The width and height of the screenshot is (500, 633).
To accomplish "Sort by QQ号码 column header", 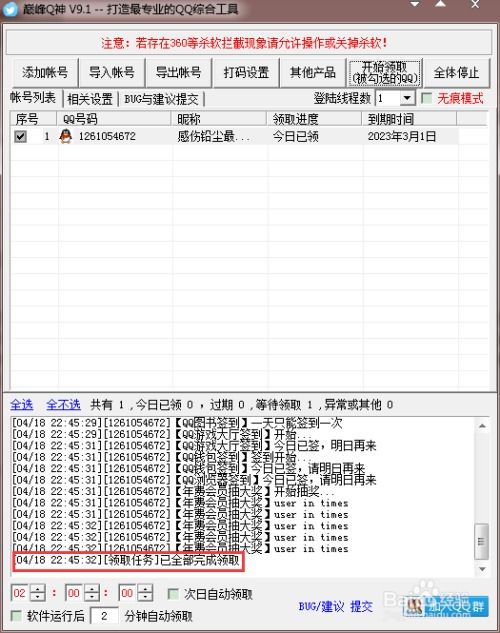I will coord(114,119).
